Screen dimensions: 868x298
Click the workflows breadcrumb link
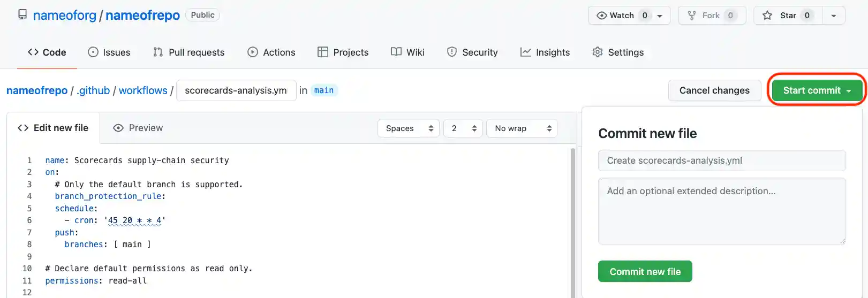(143, 90)
